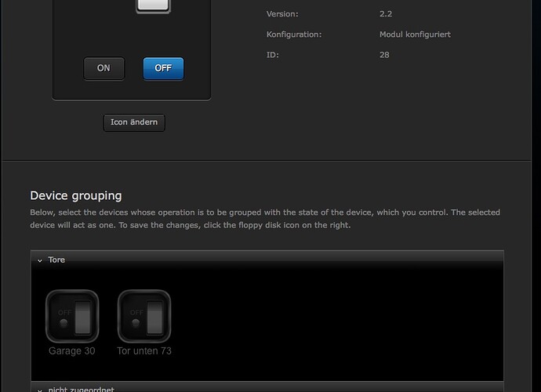
Task: Turn the device ON
Action: pyautogui.click(x=103, y=68)
